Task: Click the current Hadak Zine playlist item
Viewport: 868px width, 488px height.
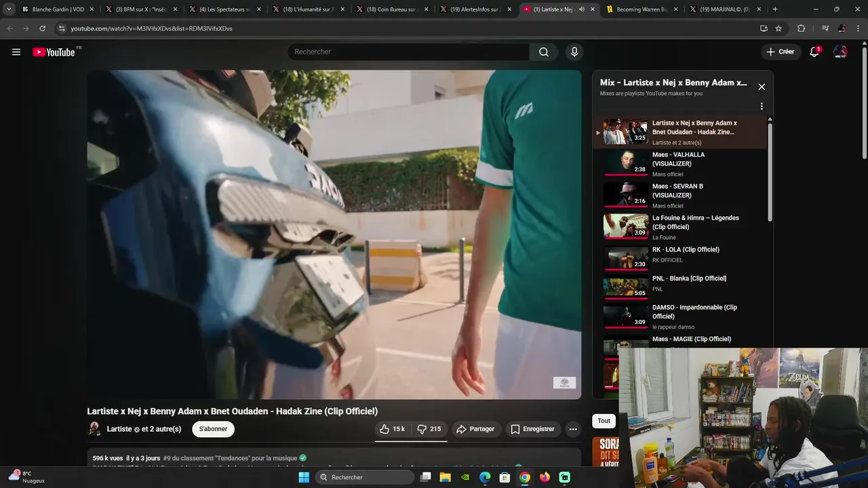Action: [680, 132]
